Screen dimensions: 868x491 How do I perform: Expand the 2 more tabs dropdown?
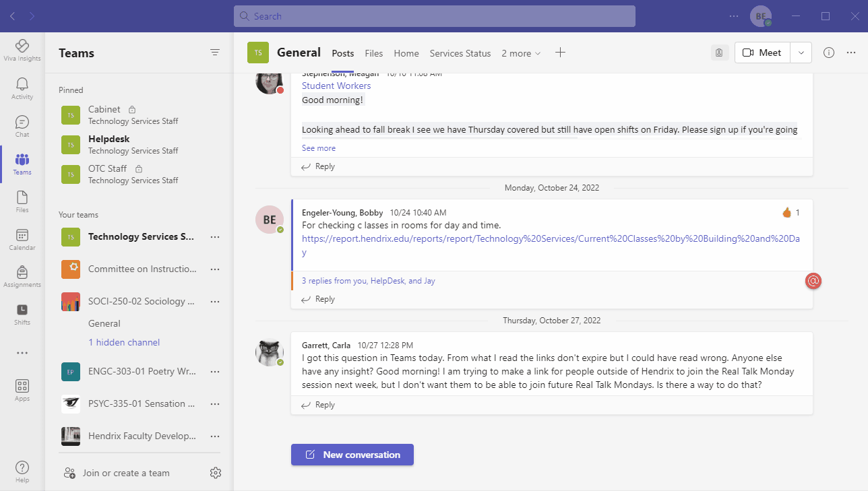(x=521, y=53)
